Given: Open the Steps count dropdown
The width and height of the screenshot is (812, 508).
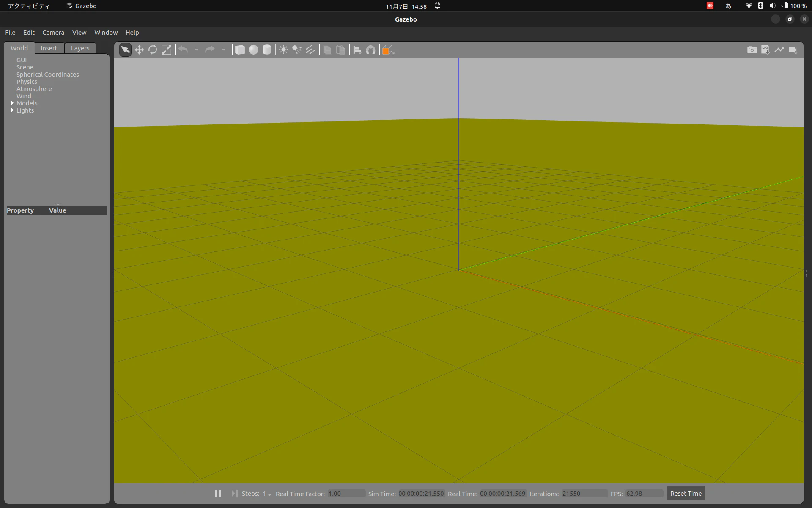Looking at the screenshot, I should [x=267, y=494].
